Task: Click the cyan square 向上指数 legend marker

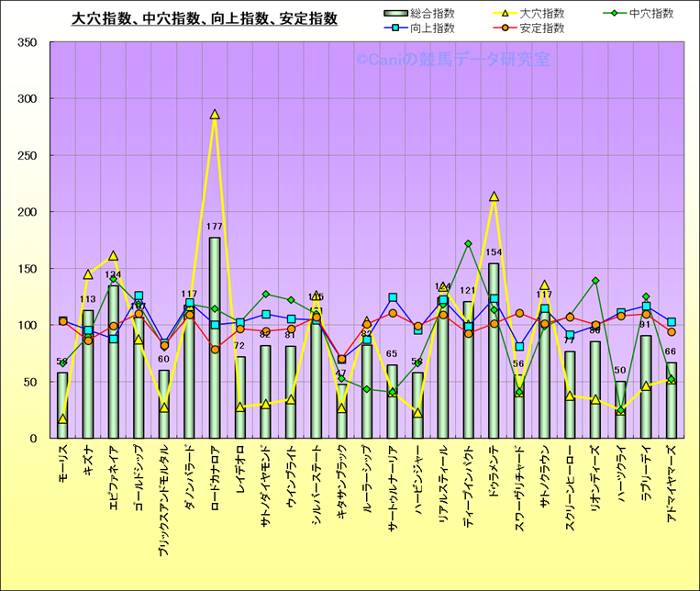Action: (x=395, y=28)
